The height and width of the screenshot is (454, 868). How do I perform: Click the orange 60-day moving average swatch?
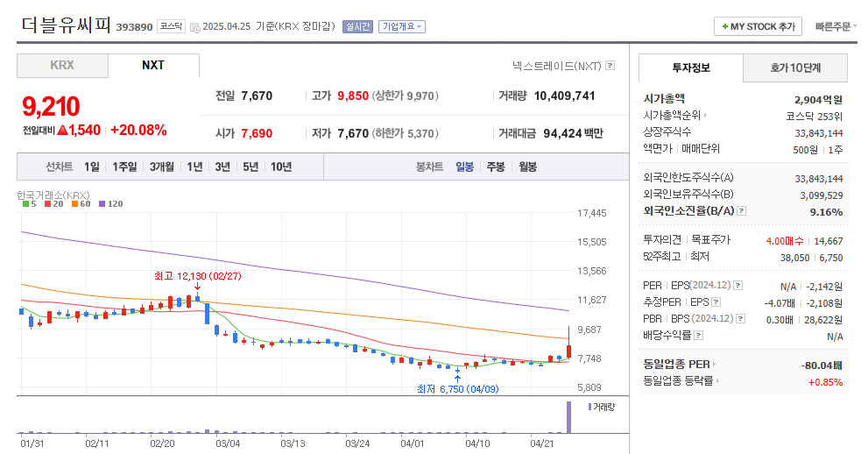pyautogui.click(x=74, y=203)
